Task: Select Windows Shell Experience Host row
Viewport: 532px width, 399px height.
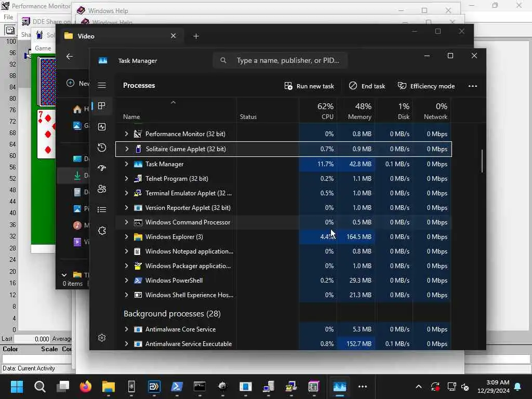Action: point(283,295)
